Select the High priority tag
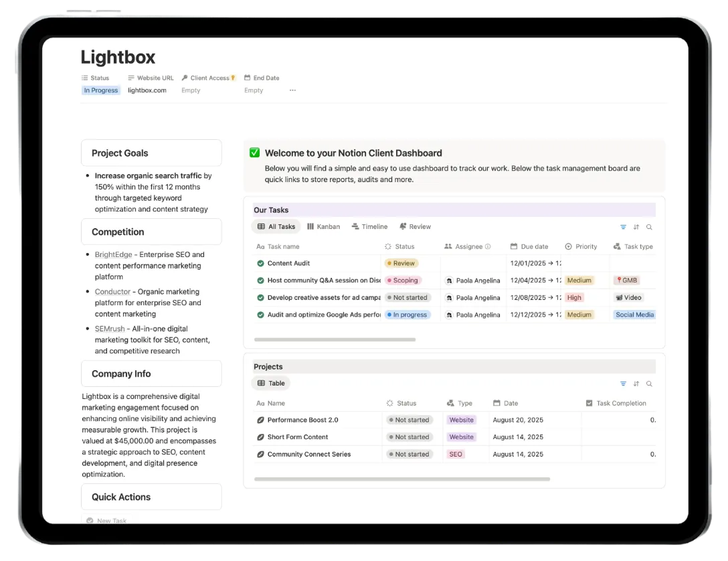The image size is (728, 561). coord(574,298)
